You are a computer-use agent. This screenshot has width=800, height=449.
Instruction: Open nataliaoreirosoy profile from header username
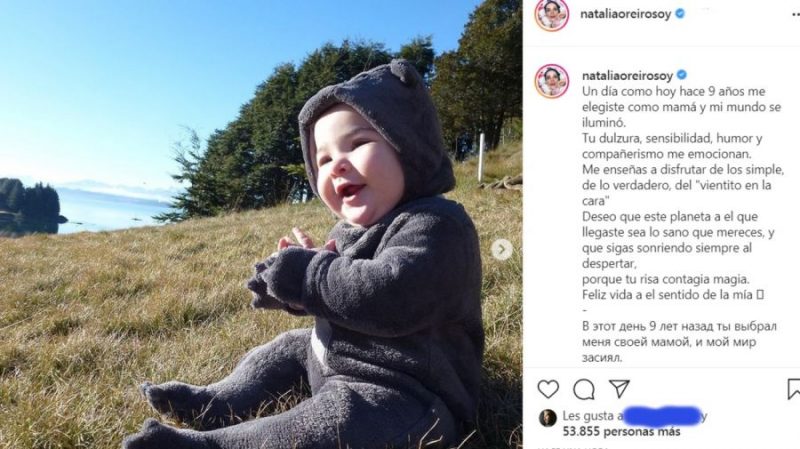tap(626, 14)
